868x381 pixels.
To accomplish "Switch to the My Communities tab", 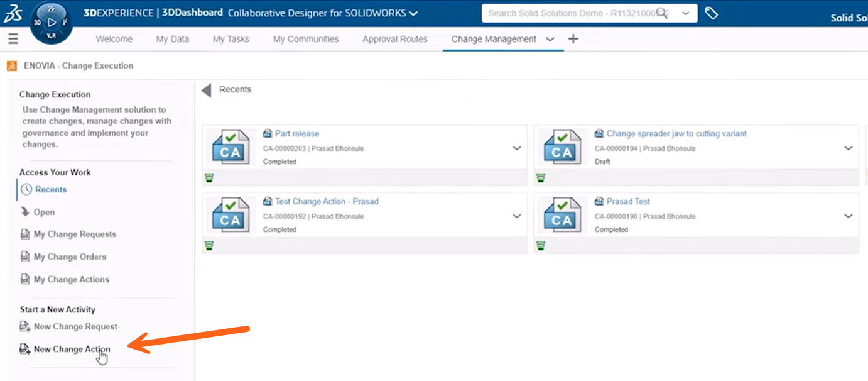I will (305, 38).
